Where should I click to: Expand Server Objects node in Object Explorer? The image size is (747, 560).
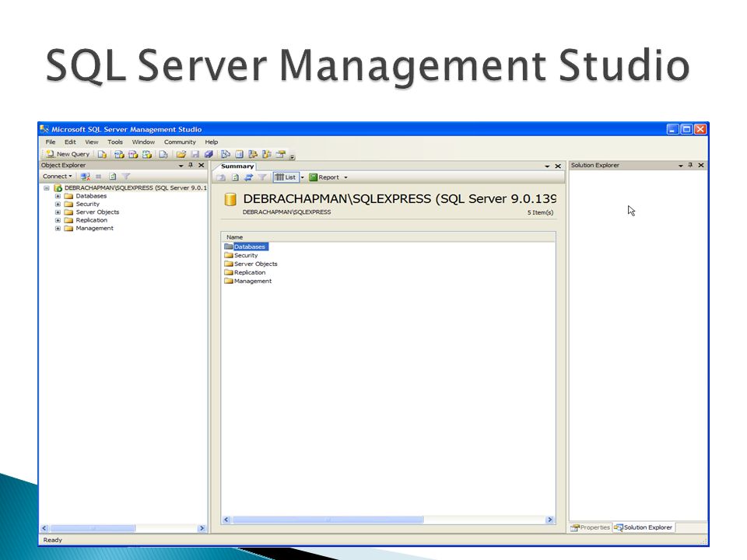click(x=58, y=212)
